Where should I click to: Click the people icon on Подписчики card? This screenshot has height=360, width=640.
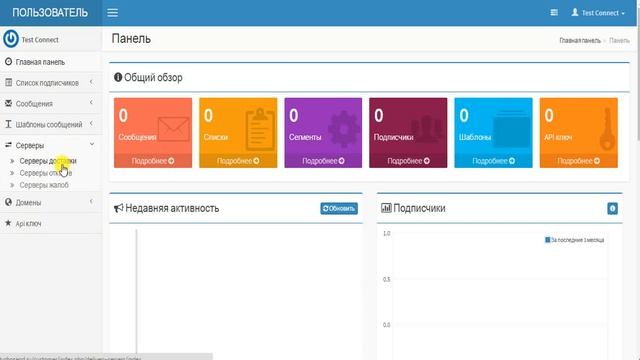coord(426,129)
